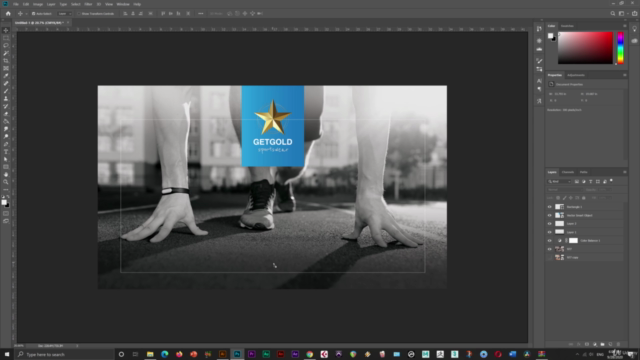Open the File menu
This screenshot has width=640, height=360.
[16, 4]
